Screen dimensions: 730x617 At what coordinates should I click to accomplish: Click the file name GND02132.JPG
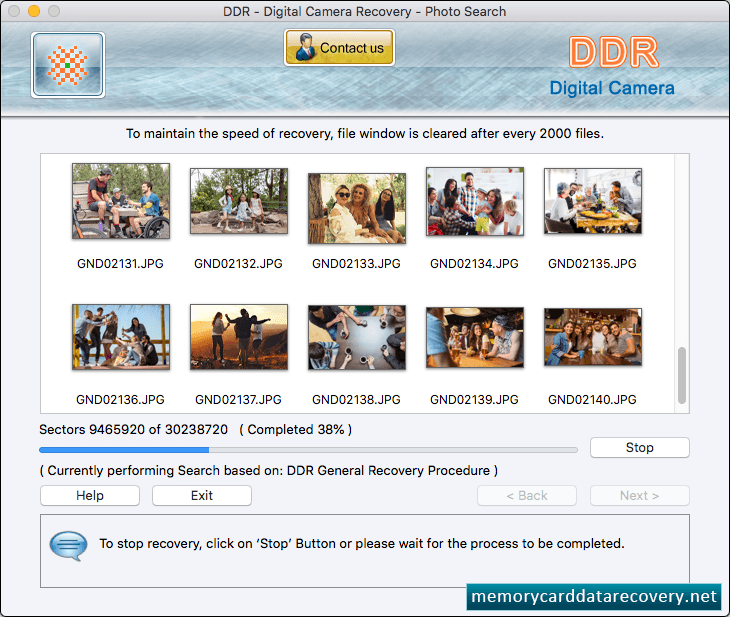pos(238,264)
